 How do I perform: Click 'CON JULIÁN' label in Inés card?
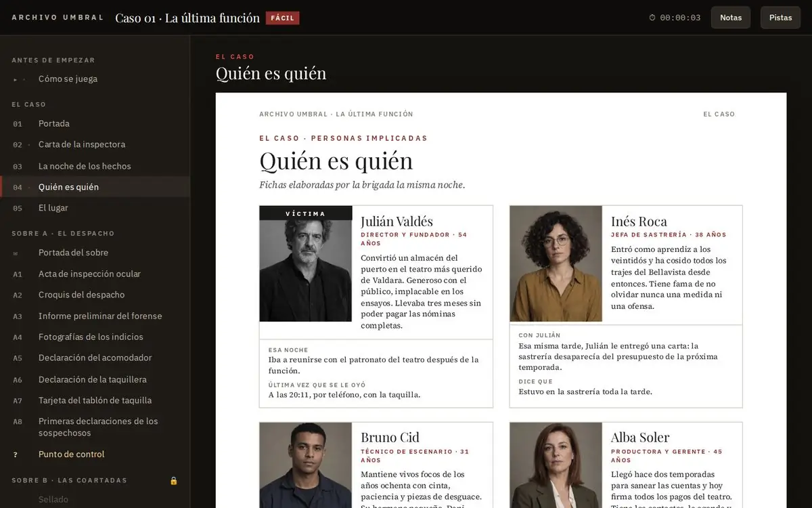pyautogui.click(x=539, y=335)
